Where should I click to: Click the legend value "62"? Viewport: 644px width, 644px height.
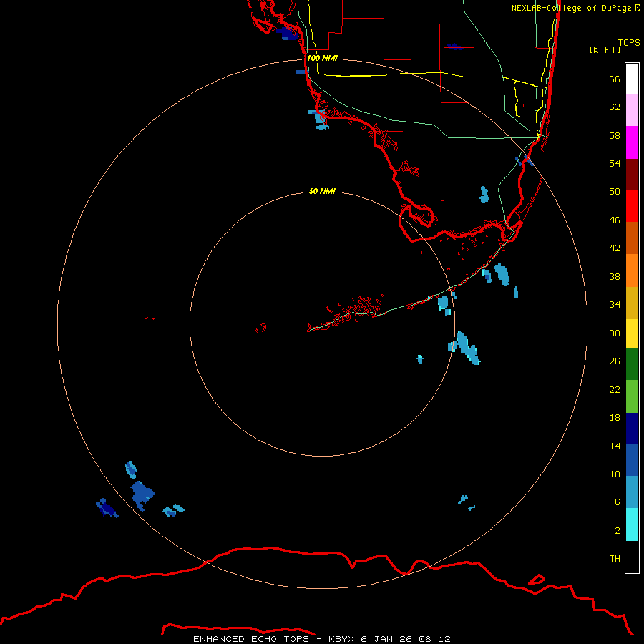(x=615, y=107)
